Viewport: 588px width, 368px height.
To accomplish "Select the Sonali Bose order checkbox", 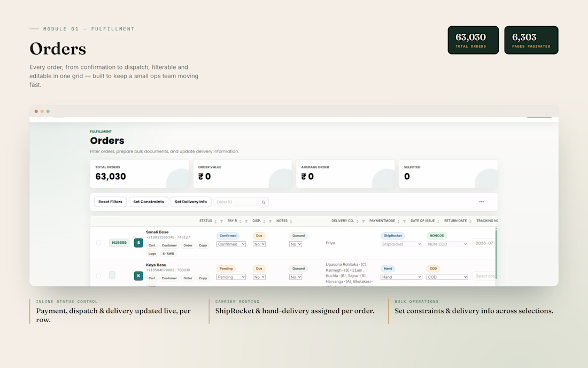I will tap(99, 243).
